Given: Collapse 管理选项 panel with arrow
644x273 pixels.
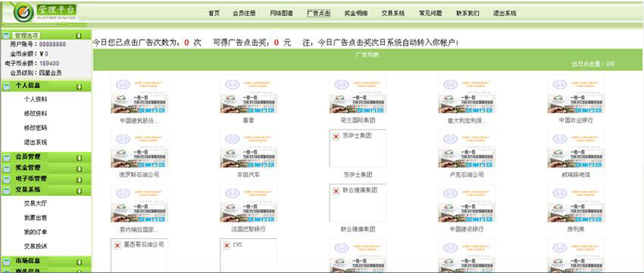Looking at the screenshot, I should [79, 36].
